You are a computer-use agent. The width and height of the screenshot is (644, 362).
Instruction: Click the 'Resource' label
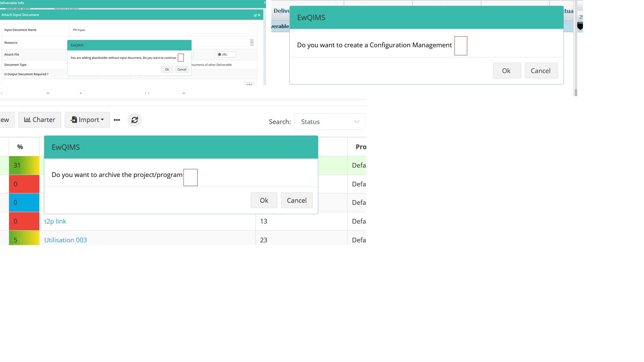pos(11,43)
